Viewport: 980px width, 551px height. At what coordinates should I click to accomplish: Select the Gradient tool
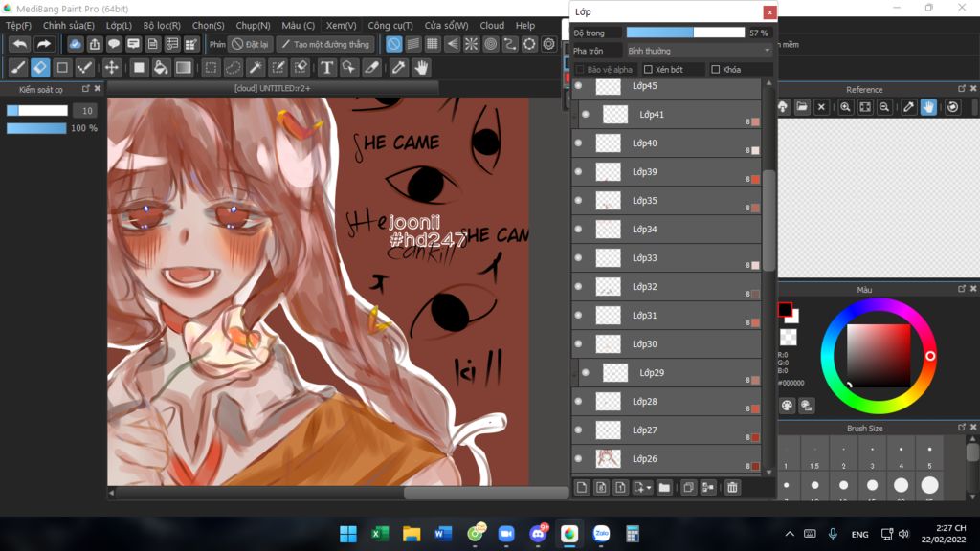(183, 68)
